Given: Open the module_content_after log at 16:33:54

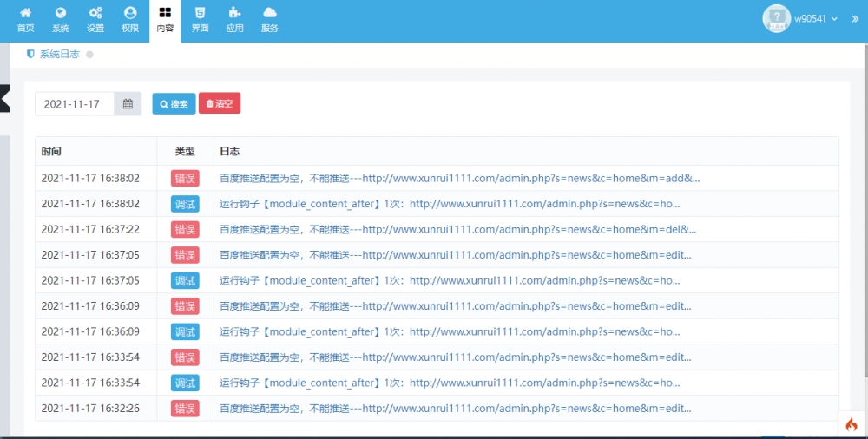Looking at the screenshot, I should [450, 383].
